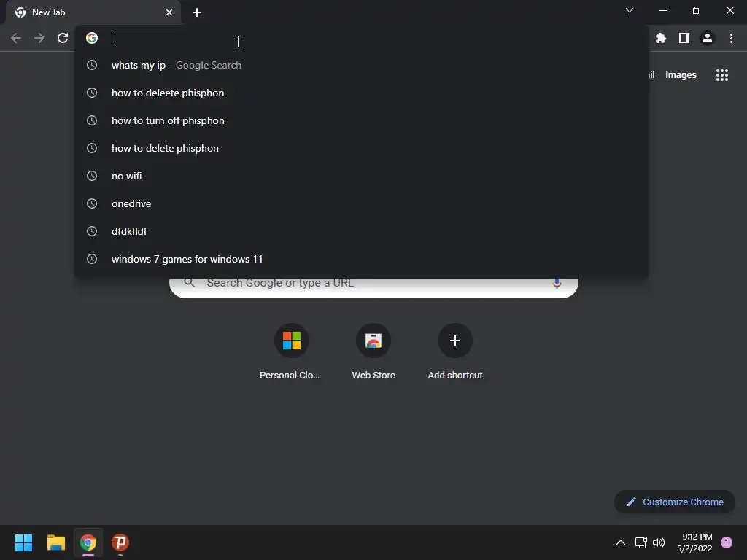
Task: Pick 'dfdkfldf' suggestion
Action: (362, 231)
